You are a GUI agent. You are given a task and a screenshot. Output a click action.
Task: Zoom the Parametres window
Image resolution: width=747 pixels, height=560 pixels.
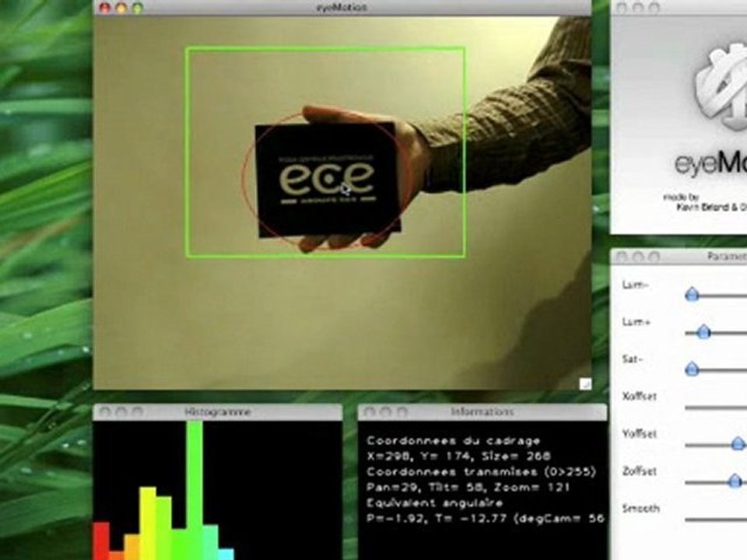(654, 257)
